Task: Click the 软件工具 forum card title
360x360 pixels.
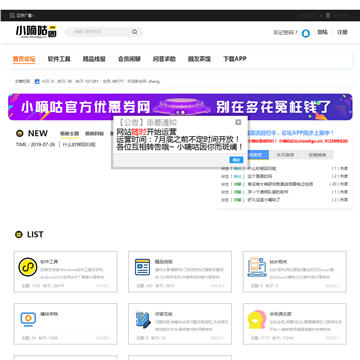Action: pos(49,262)
